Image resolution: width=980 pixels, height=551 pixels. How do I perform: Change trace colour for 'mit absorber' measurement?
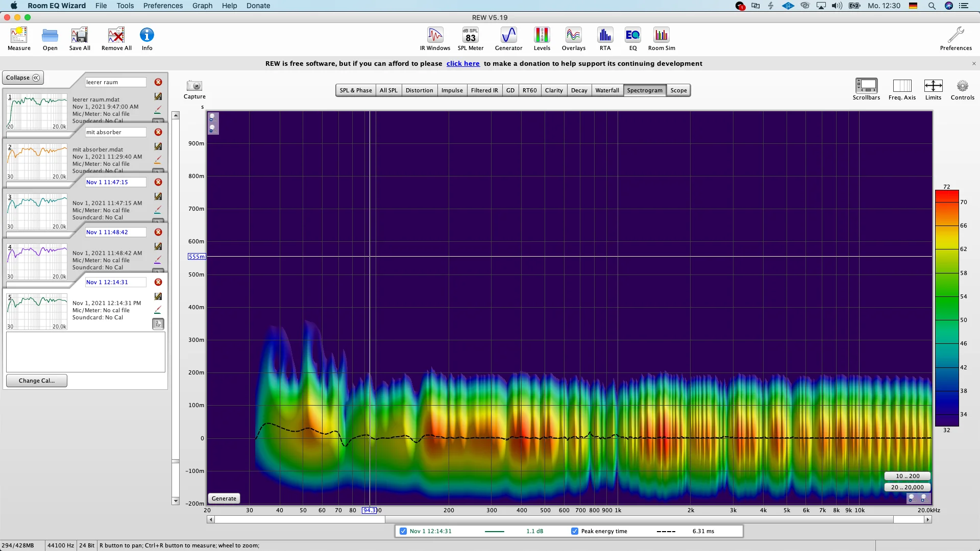click(x=158, y=160)
